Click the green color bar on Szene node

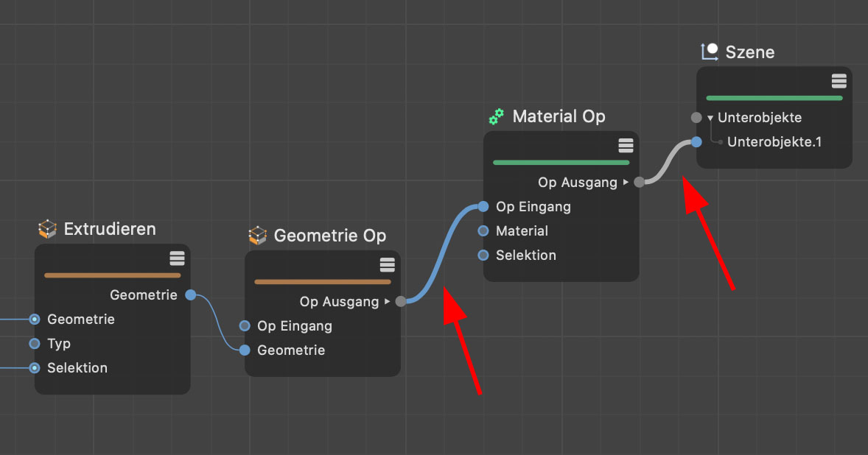[x=774, y=98]
